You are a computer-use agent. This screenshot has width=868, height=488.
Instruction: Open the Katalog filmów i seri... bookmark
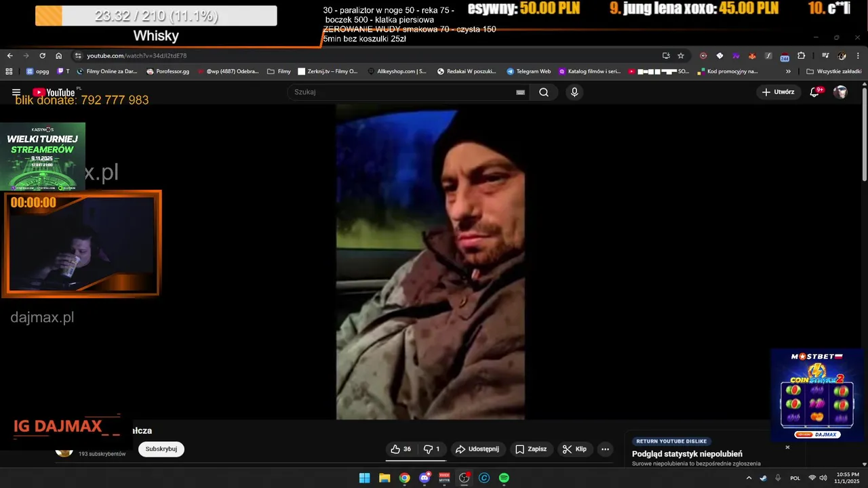[589, 71]
